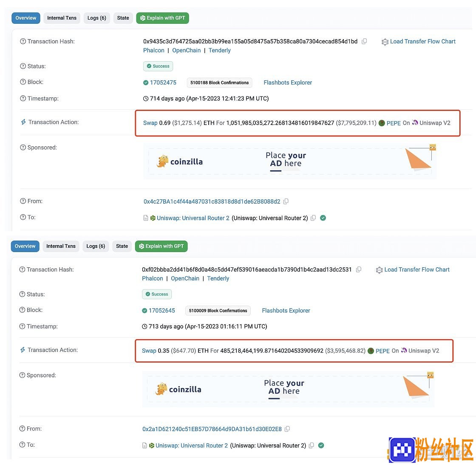Open State tab in the bottom transaction panel
Image resolution: width=476 pixels, height=465 pixels.
click(122, 246)
